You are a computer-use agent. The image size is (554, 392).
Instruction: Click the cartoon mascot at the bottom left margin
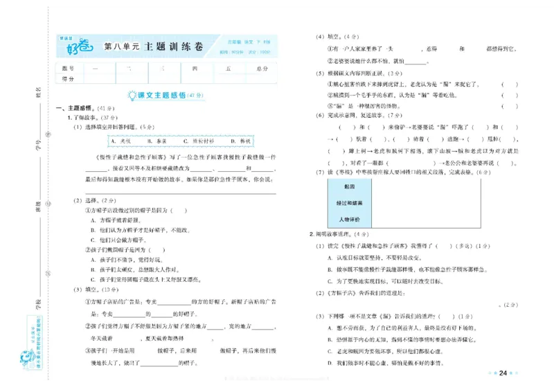(x=26, y=359)
